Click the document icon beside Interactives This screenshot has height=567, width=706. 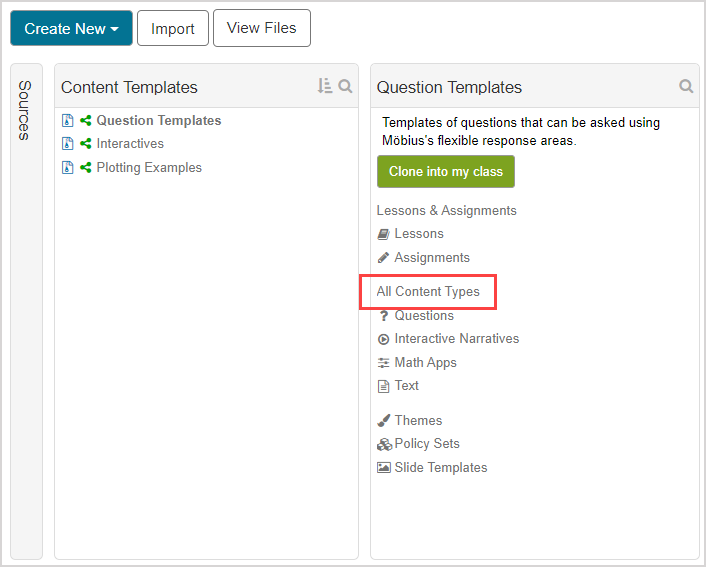68,144
